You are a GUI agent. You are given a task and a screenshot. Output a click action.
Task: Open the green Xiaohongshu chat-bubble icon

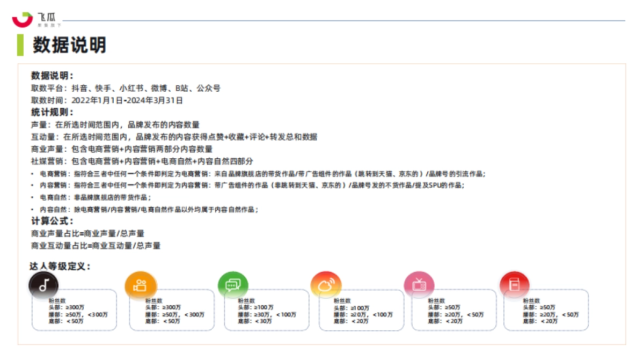click(x=233, y=285)
